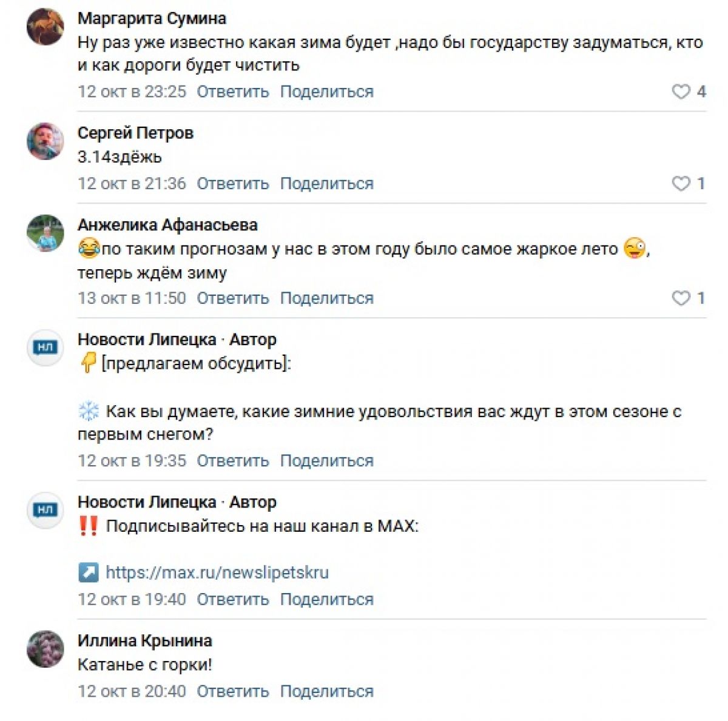The width and height of the screenshot is (728, 721).
Task: Open the max.ru/newslipetskru link
Action: tap(217, 572)
